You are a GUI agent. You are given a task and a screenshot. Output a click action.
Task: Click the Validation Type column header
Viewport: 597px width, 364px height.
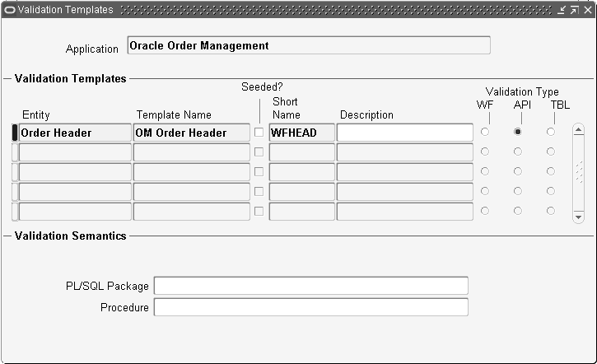coord(522,91)
